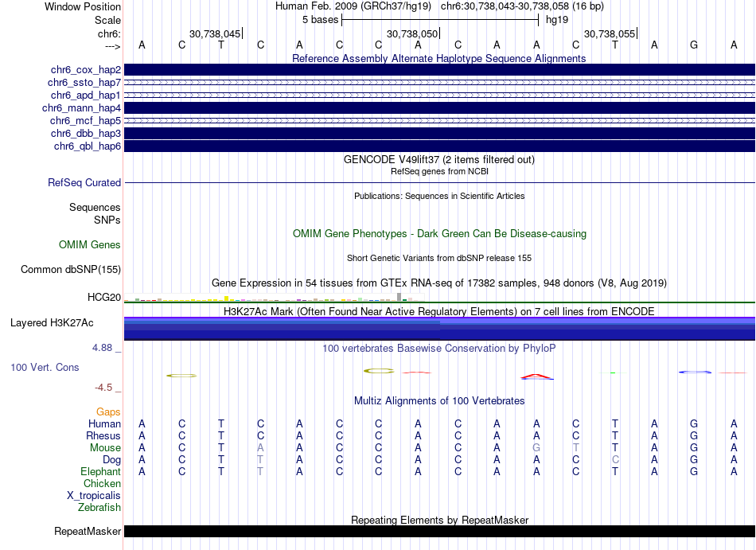Screen dimensions: 756x550
Task: Open the GTEx Gene Expression track title
Action: coord(439,283)
